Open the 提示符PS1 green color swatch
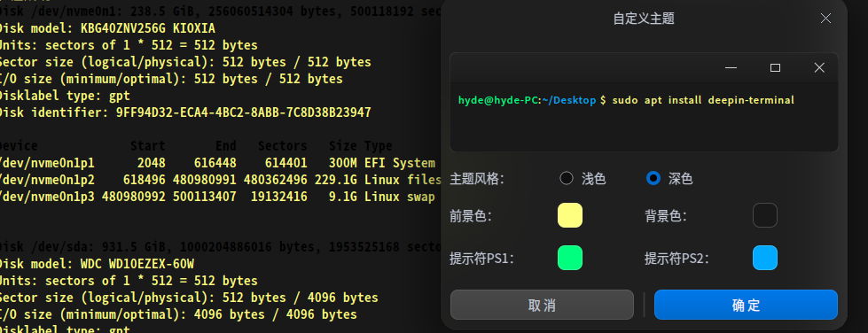This screenshot has height=333, width=868. 569,258
